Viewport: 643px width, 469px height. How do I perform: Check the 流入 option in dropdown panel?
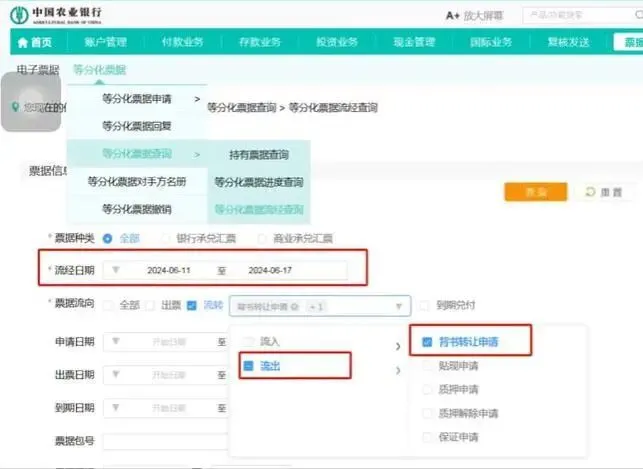(x=248, y=341)
